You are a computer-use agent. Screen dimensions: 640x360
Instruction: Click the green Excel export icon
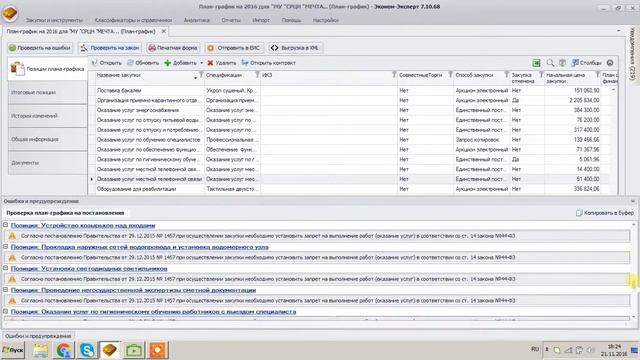tap(536, 63)
